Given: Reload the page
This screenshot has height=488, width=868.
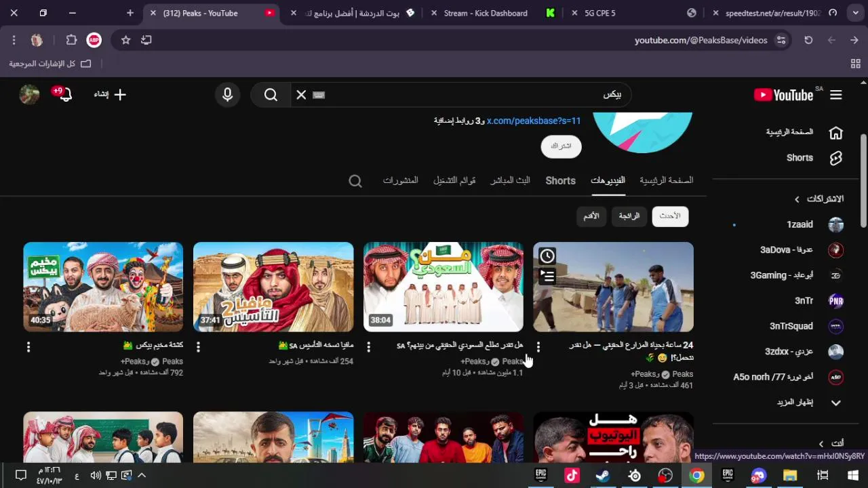Looking at the screenshot, I should coord(808,40).
